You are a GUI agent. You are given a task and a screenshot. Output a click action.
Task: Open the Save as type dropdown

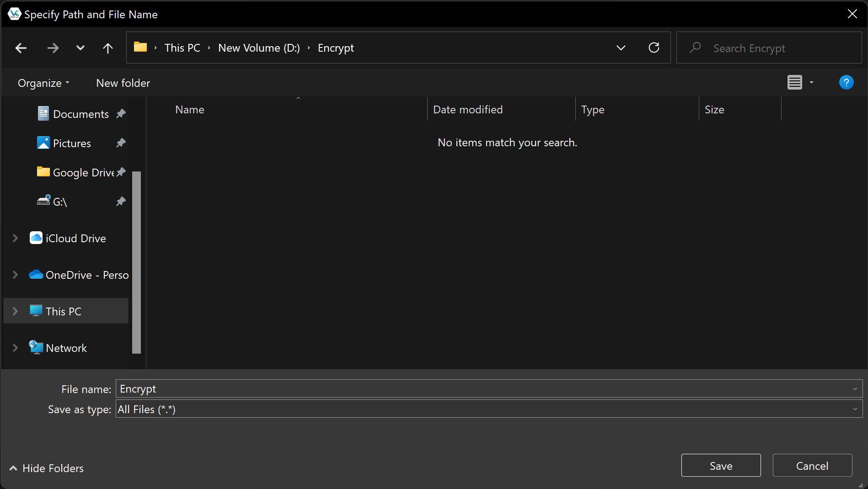pyautogui.click(x=488, y=409)
